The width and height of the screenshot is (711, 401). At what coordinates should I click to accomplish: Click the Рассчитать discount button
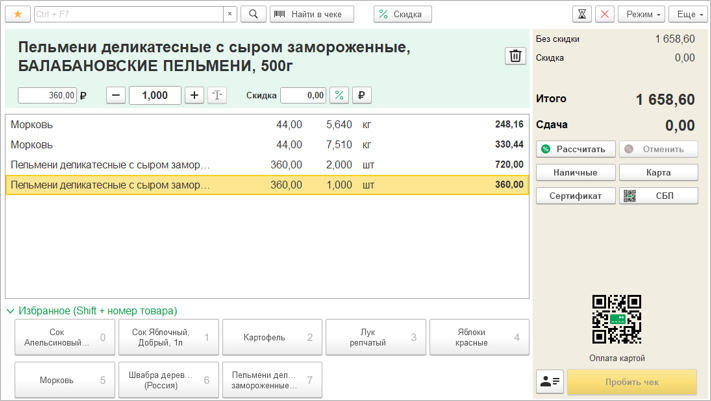tap(574, 149)
